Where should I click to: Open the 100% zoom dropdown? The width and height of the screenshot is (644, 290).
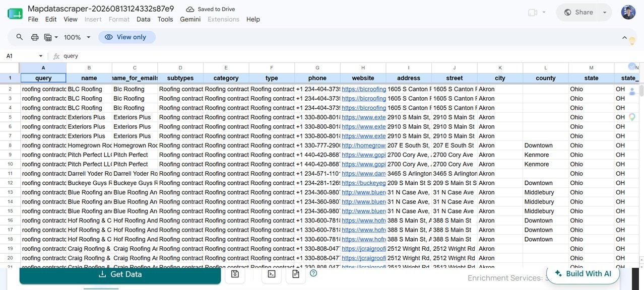click(77, 37)
